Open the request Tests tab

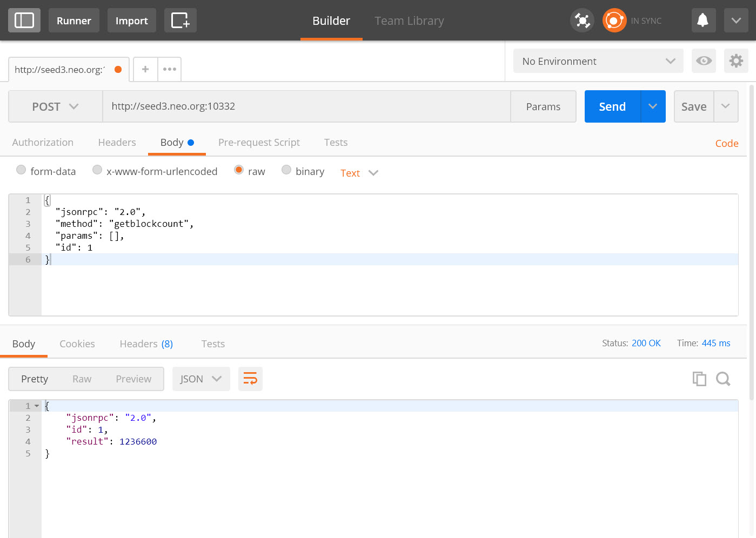pyautogui.click(x=336, y=143)
